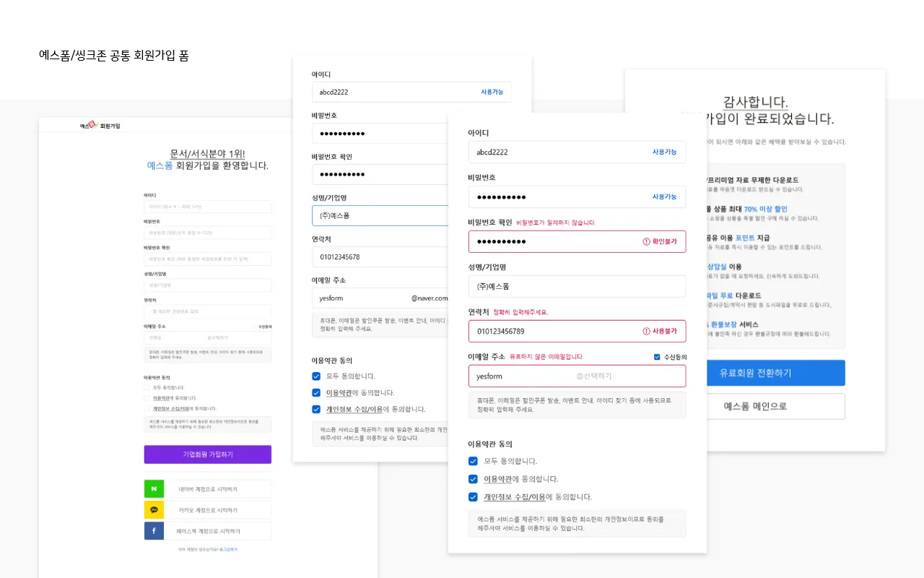Select the Kakao speech bubble icon
The height and width of the screenshot is (578, 924).
click(x=154, y=509)
